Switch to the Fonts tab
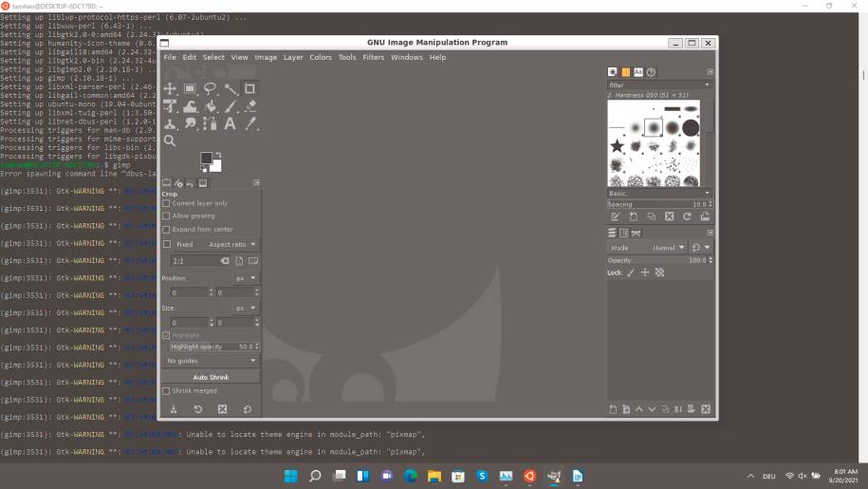The image size is (868, 489). pos(638,72)
